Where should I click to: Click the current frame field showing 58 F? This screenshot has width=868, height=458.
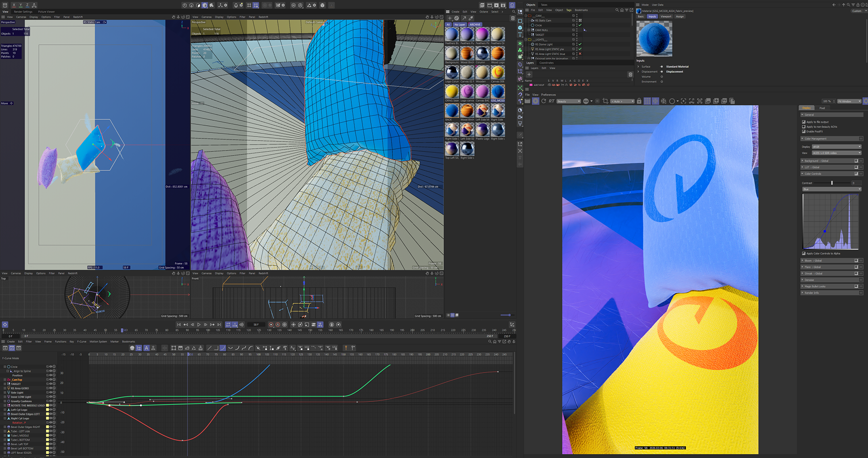click(x=256, y=325)
